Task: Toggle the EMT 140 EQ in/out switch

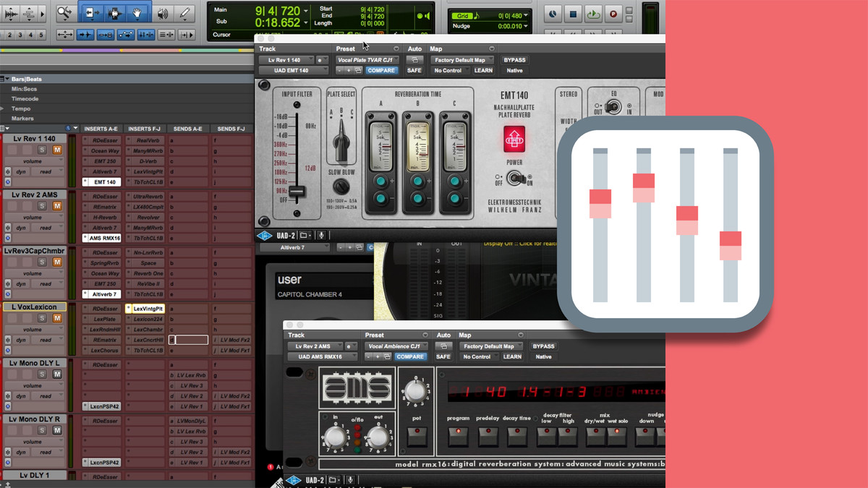Action: point(613,107)
